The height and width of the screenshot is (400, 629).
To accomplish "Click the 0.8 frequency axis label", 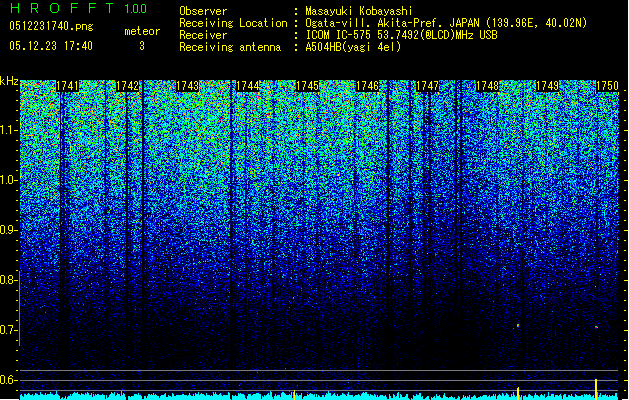I will (8, 280).
